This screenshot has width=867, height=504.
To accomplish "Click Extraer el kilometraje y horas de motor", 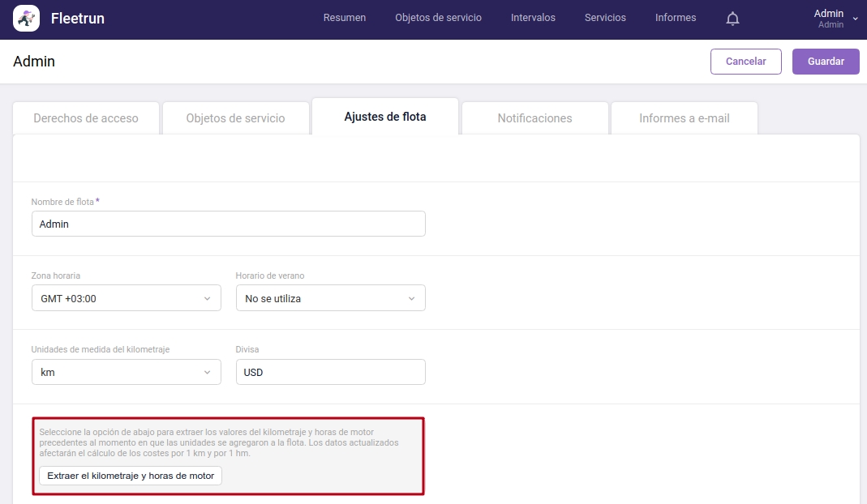I will click(x=130, y=476).
